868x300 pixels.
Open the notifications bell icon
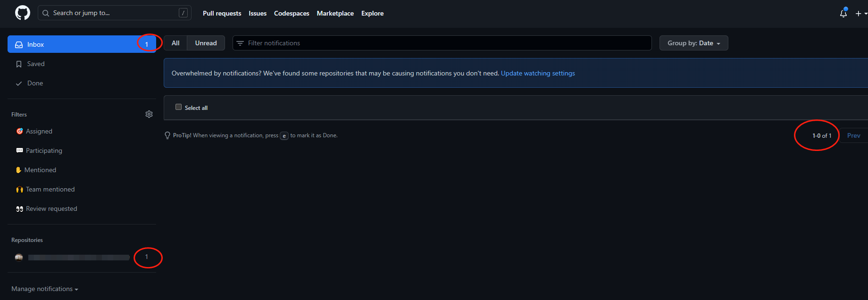point(843,13)
